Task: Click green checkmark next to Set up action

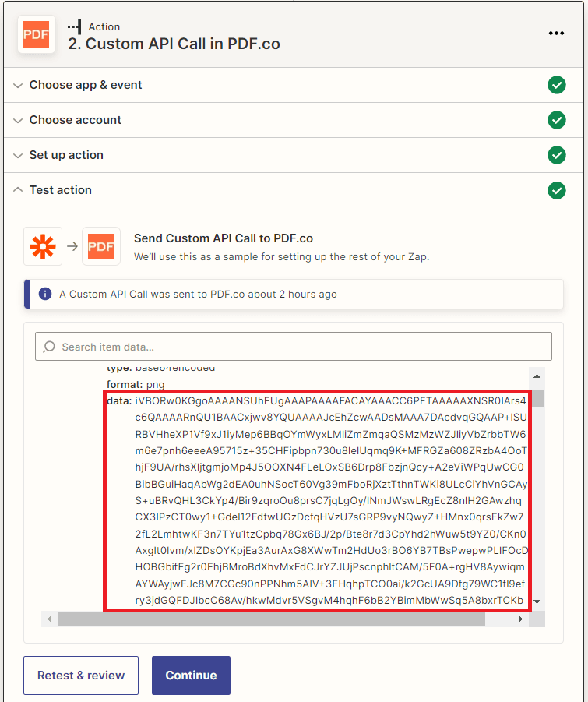Action: [556, 155]
